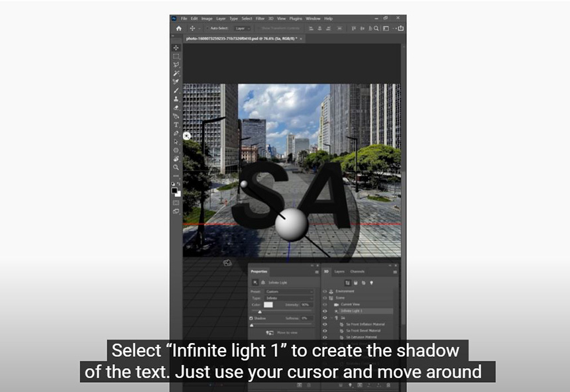Open the light Color swatch
The height and width of the screenshot is (392, 570).
click(268, 305)
